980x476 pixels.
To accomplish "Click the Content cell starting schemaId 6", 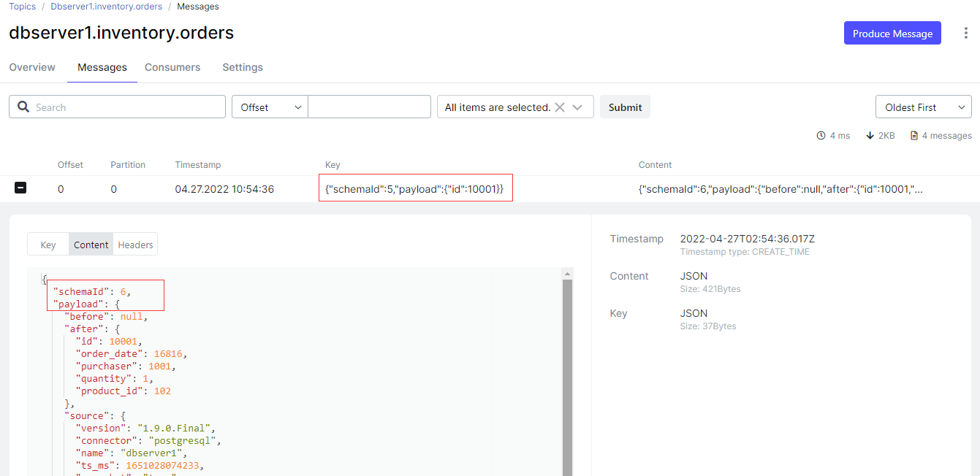I will pyautogui.click(x=781, y=189).
